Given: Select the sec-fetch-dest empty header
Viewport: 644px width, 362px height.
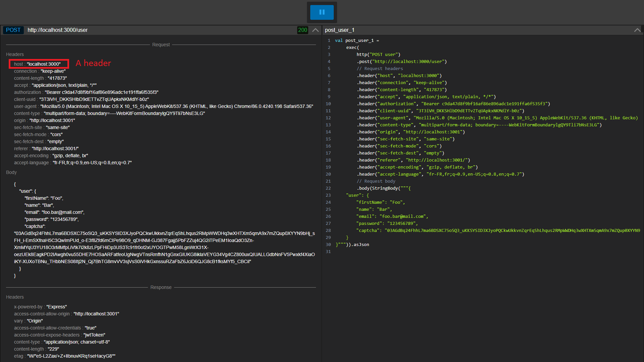Looking at the screenshot, I should pos(39,141).
